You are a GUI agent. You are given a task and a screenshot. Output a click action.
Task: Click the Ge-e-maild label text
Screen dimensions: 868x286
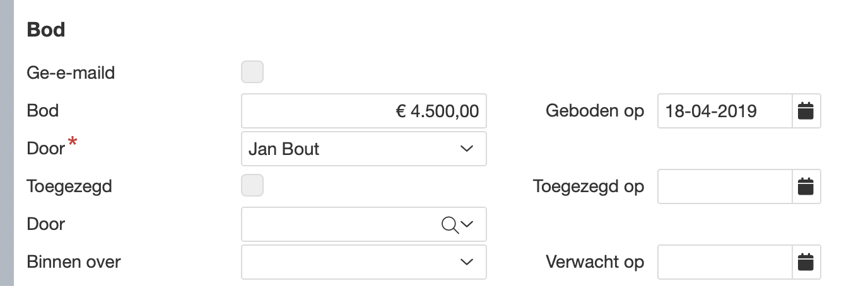pos(71,73)
